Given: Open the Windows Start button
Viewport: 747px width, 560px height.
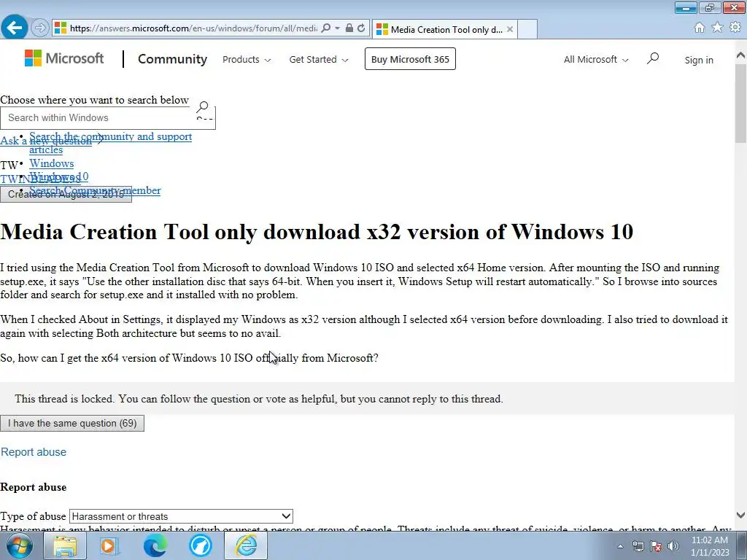Looking at the screenshot, I should click(x=20, y=545).
